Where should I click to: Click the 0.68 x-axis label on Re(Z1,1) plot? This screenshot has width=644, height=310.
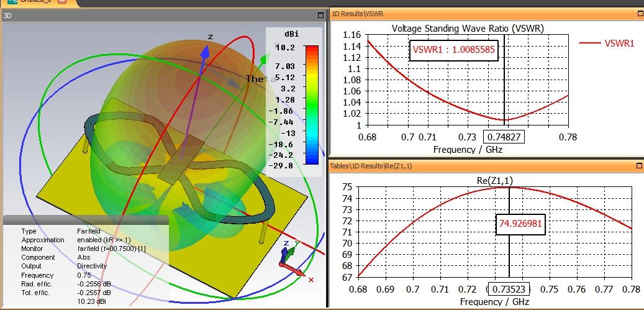[358, 289]
